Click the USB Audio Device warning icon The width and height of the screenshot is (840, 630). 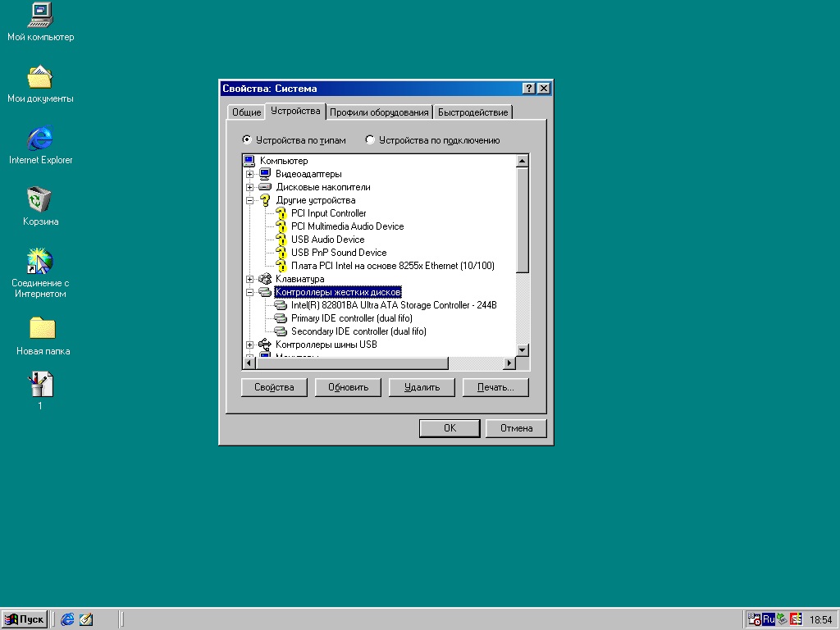point(281,240)
